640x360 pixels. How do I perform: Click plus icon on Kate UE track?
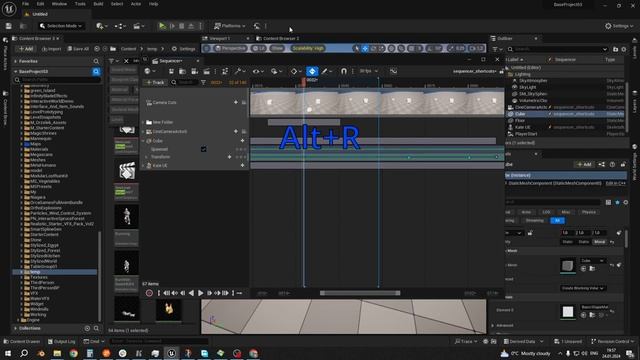click(x=242, y=166)
